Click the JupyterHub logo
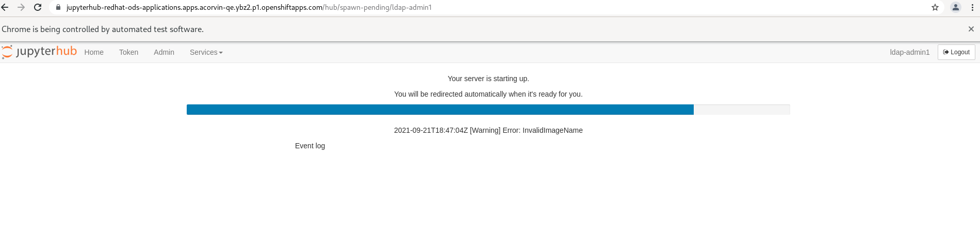Viewport: 980px width, 231px height. pyautogui.click(x=39, y=52)
